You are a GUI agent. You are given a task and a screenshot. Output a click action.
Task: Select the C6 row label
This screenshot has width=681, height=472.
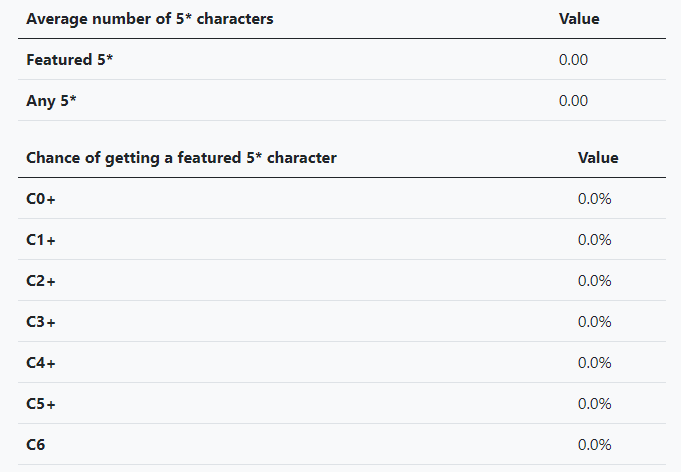[x=36, y=445]
